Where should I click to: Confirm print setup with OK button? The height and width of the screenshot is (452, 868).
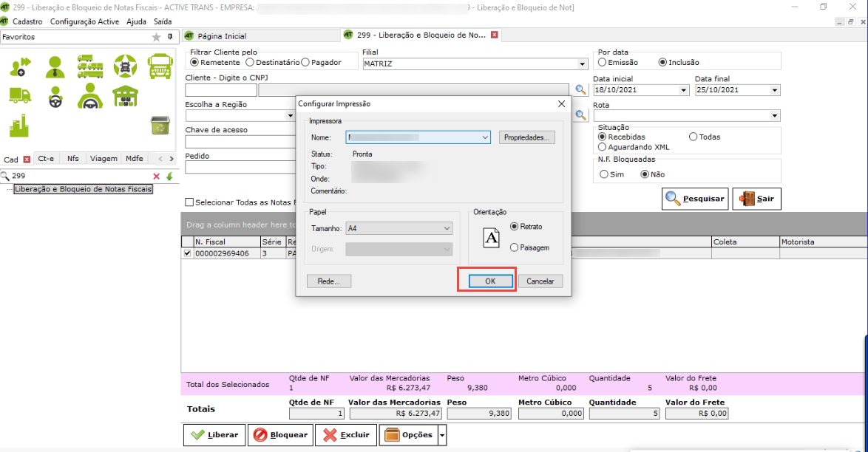(x=489, y=281)
